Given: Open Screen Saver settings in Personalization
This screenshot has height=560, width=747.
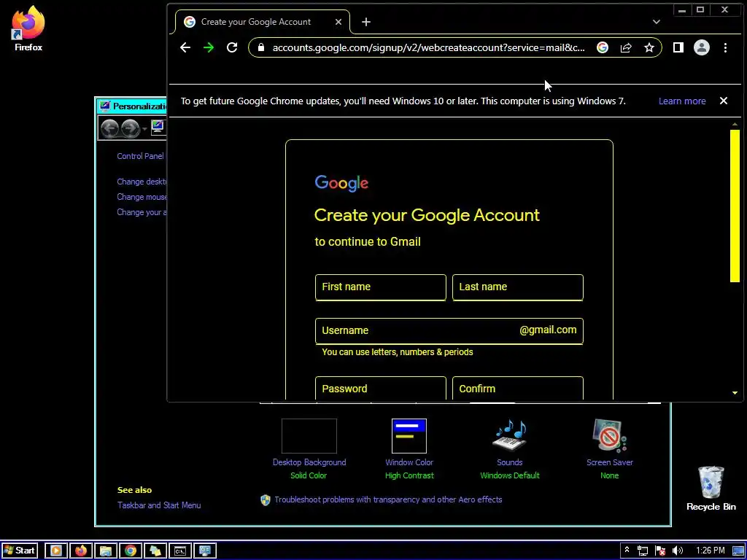Looking at the screenshot, I should [x=609, y=449].
